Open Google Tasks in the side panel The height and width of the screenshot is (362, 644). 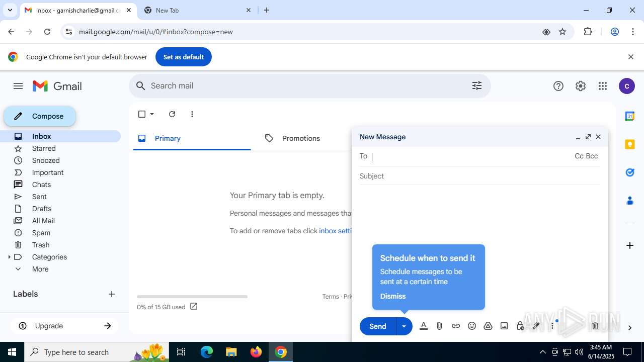[629, 172]
